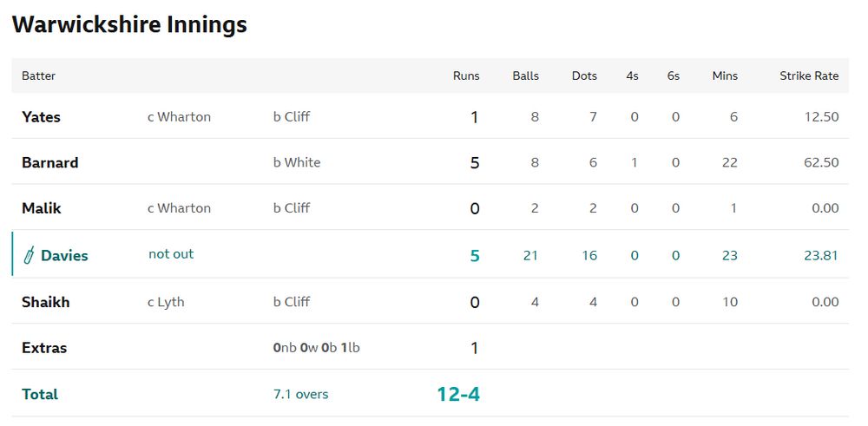Click the Runs column header
Image resolution: width=868 pixels, height=426 pixels.
pyautogui.click(x=466, y=75)
